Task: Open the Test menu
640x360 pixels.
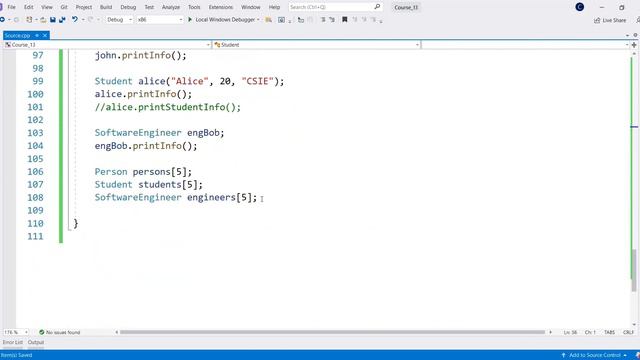Action: [149, 7]
